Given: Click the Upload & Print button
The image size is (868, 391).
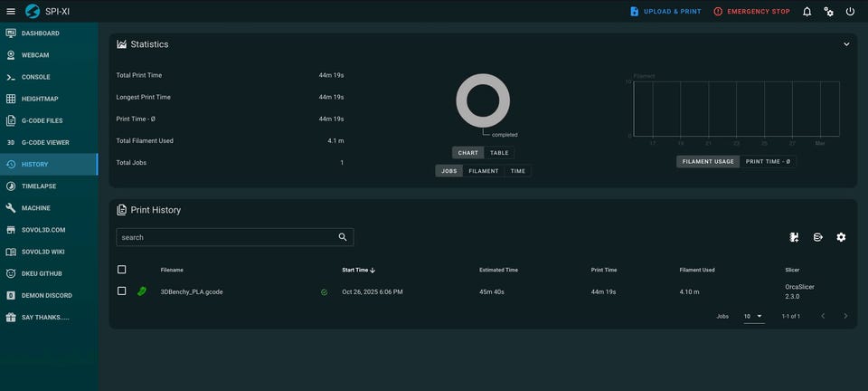Looking at the screenshot, I should [665, 12].
